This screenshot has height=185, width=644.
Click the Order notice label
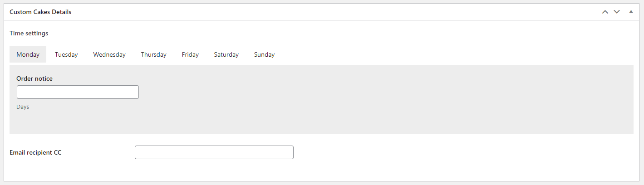coord(34,78)
